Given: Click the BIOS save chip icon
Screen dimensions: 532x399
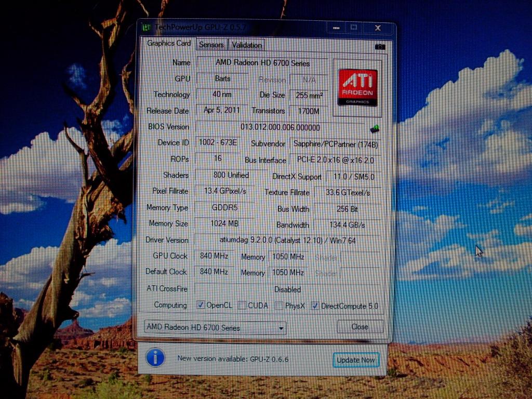Looking at the screenshot, I should (375, 129).
